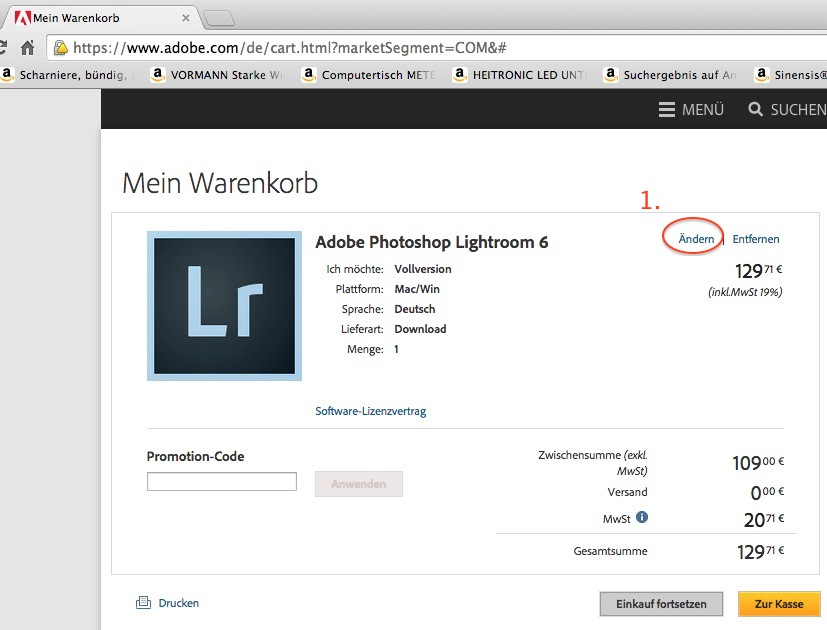The image size is (827, 630).
Task: Click the padlock security icon in address bar
Action: (61, 47)
